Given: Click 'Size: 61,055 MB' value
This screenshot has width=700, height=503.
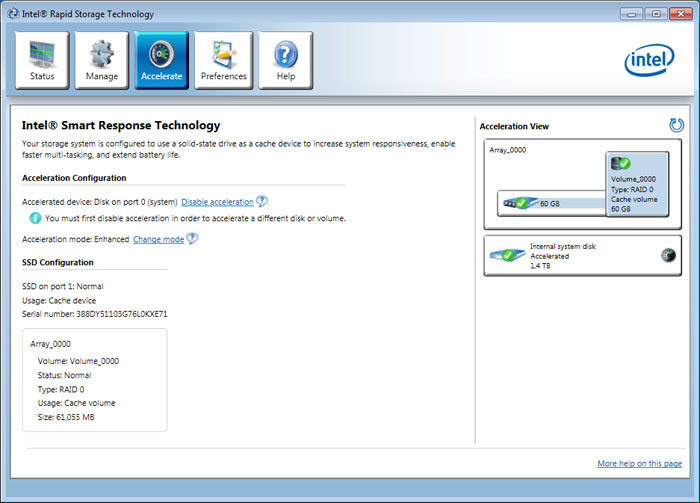Looking at the screenshot, I should (66, 417).
